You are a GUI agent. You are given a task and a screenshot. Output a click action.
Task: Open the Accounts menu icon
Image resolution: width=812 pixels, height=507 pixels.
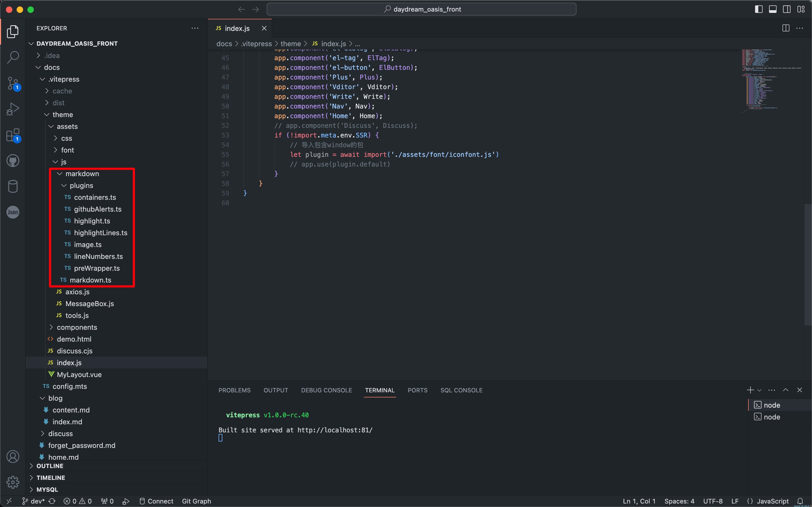13,457
